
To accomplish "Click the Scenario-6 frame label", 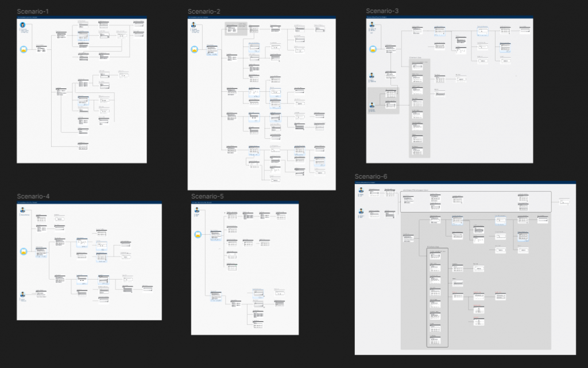I will [371, 176].
